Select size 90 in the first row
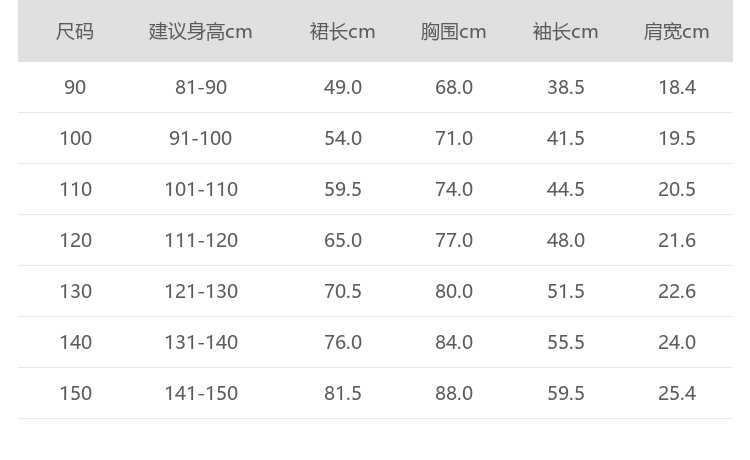The width and height of the screenshot is (750, 460). point(75,87)
